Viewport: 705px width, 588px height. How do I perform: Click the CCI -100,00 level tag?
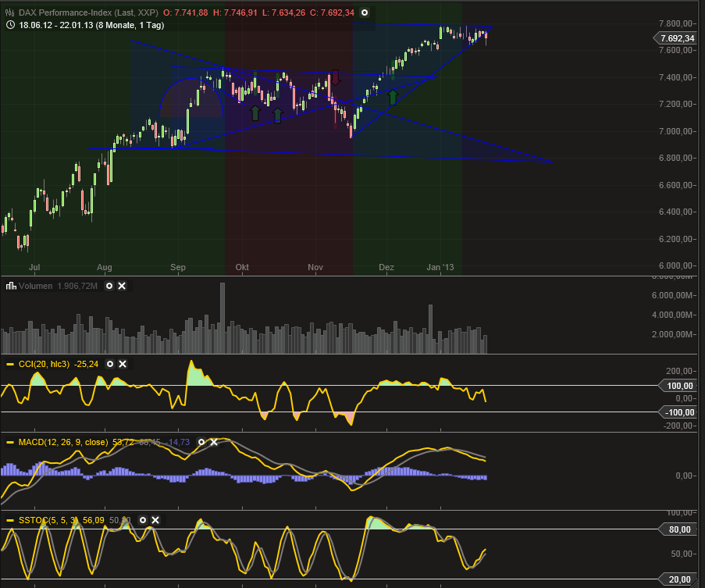678,412
